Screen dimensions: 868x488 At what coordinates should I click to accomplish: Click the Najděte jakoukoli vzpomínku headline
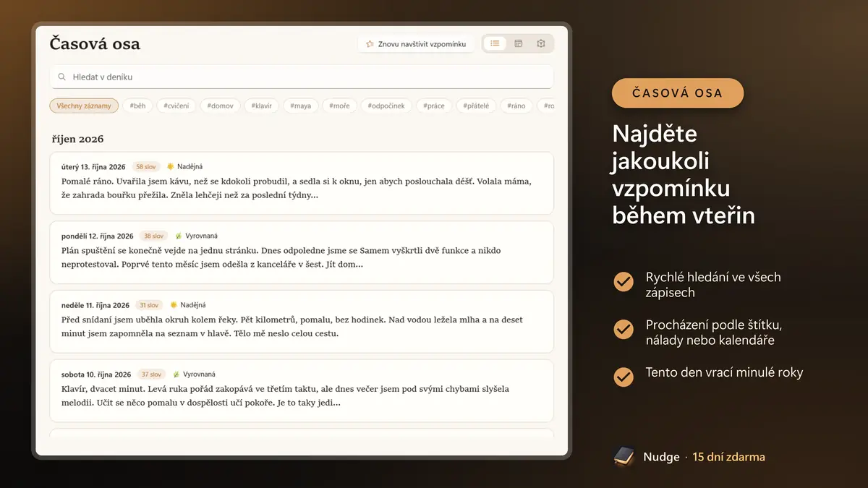pos(684,174)
